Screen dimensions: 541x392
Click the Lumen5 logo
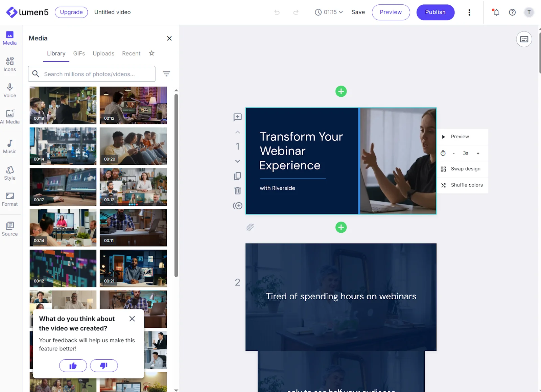click(x=27, y=12)
